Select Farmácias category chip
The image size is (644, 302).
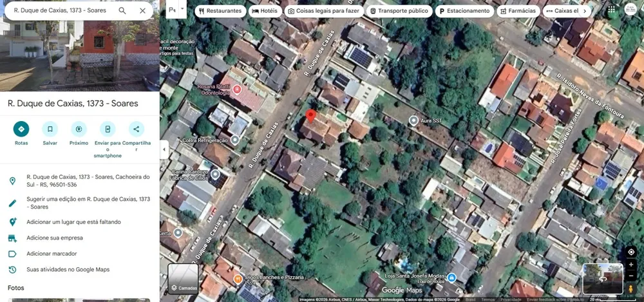click(518, 11)
